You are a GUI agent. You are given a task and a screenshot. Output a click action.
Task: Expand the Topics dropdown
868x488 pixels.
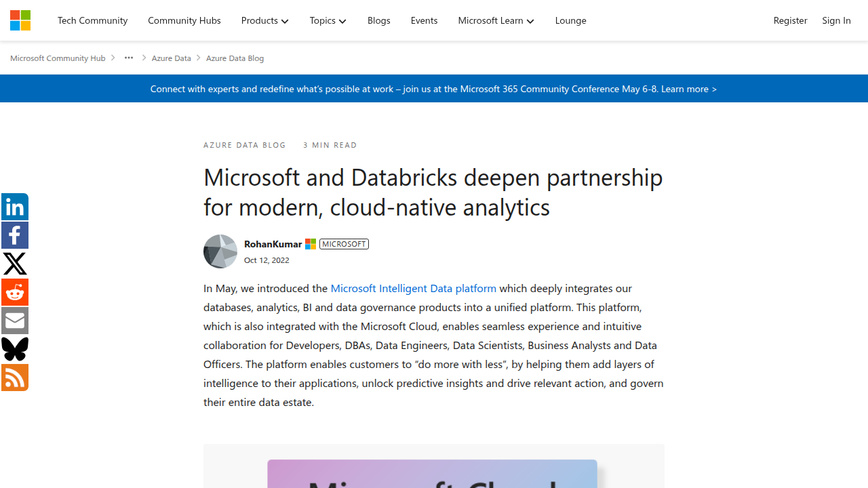tap(328, 20)
